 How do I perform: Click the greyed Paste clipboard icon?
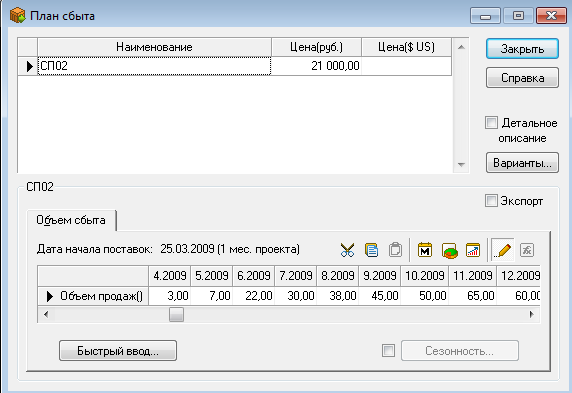(x=395, y=250)
